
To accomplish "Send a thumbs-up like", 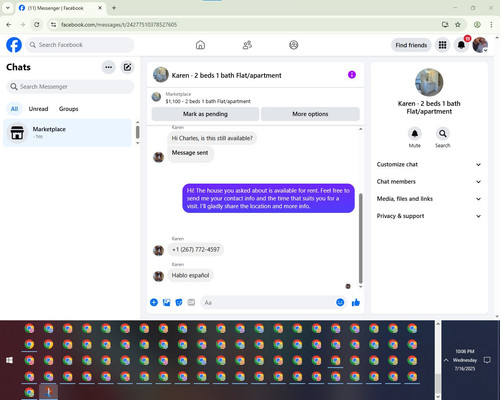I will pyautogui.click(x=356, y=302).
